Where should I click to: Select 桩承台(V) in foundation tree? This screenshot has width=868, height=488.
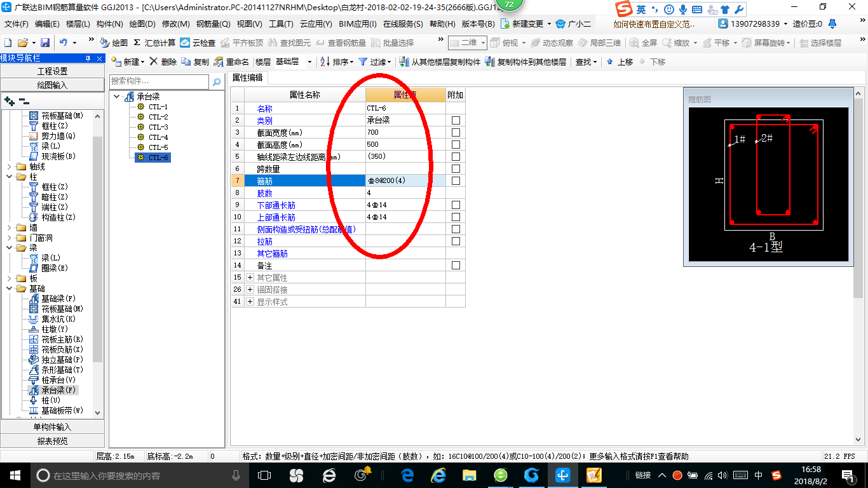(53, 380)
